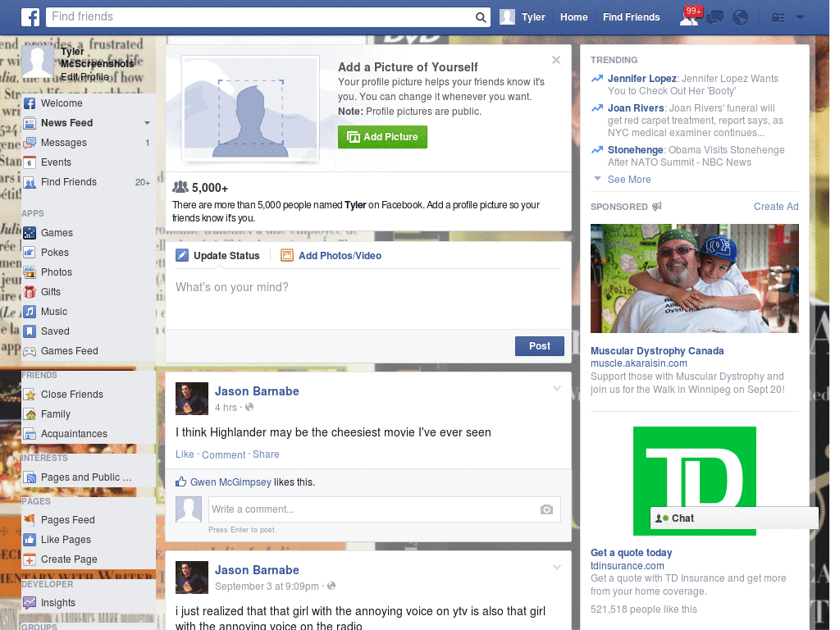Open Pages and Public sidebar item
The height and width of the screenshot is (630, 840).
(x=86, y=477)
